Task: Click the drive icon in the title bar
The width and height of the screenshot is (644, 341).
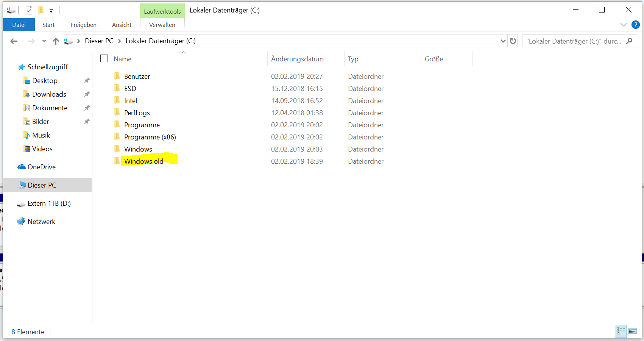Action: click(x=11, y=10)
